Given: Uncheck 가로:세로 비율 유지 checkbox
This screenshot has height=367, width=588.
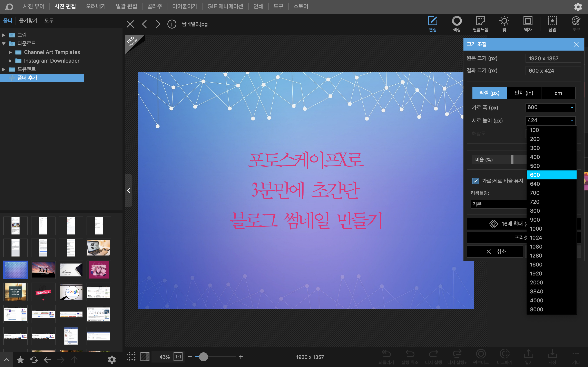Looking at the screenshot, I should pos(476,181).
